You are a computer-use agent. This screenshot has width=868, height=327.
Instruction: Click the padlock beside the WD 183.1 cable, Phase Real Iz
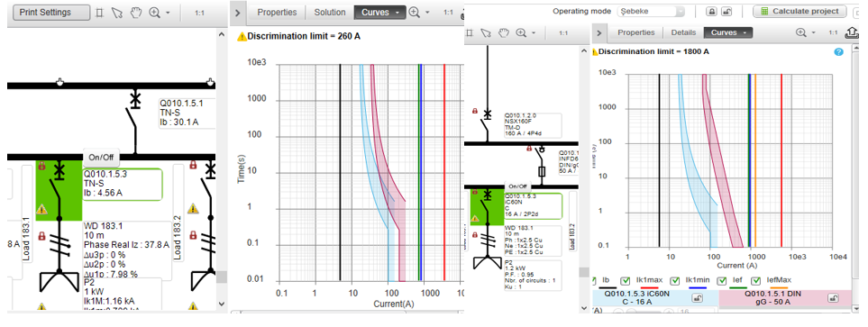click(41, 236)
